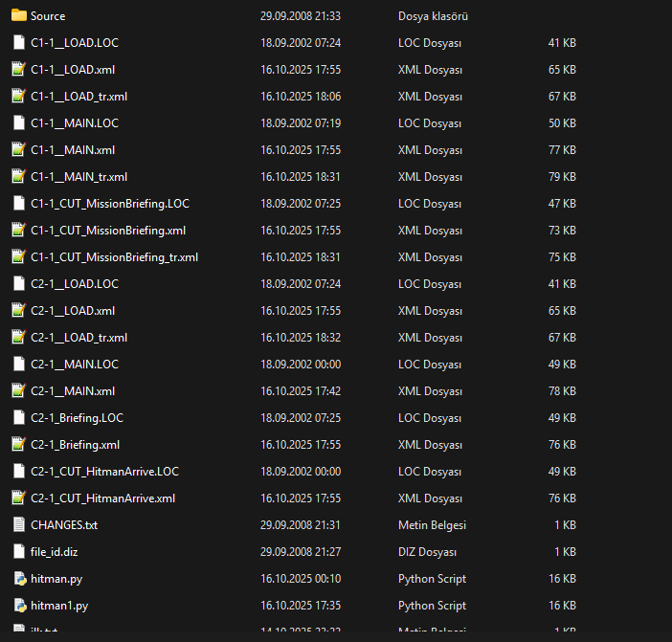Select file name hitman.py
This screenshot has width=672, height=642.
coord(56,579)
